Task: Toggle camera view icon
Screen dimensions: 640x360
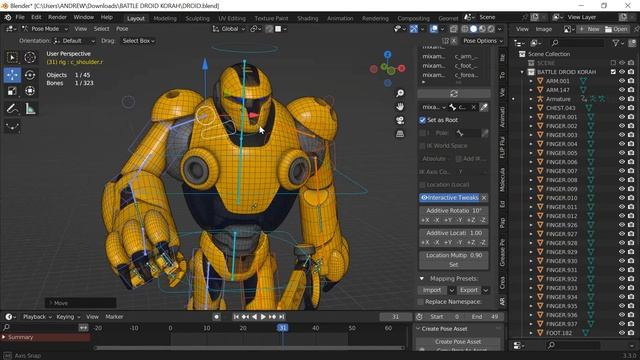Action: tap(400, 120)
